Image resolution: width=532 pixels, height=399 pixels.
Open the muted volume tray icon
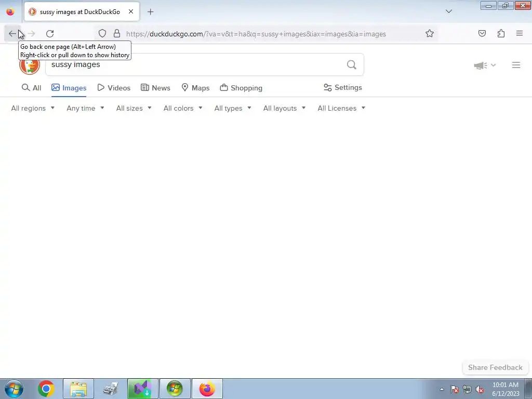click(480, 389)
